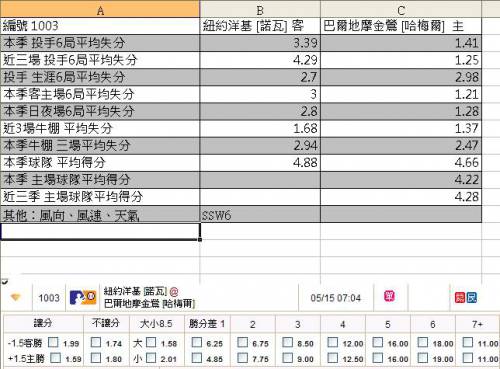Check the +1.5主勝 1.59 handicap checkbox
Screen dimensions: 500x369
click(55, 358)
